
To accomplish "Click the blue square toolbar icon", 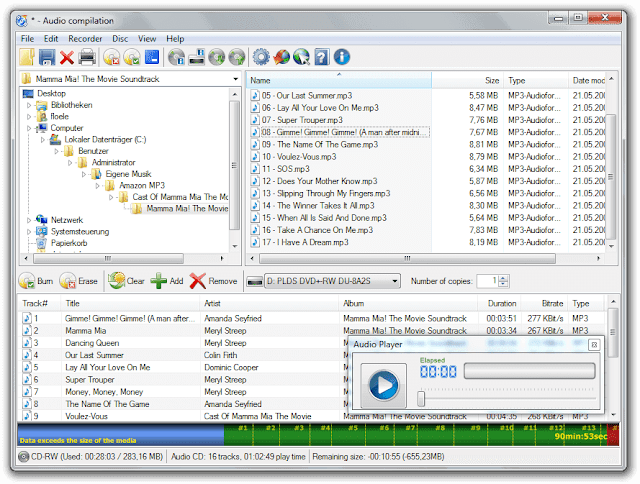I will click(152, 57).
